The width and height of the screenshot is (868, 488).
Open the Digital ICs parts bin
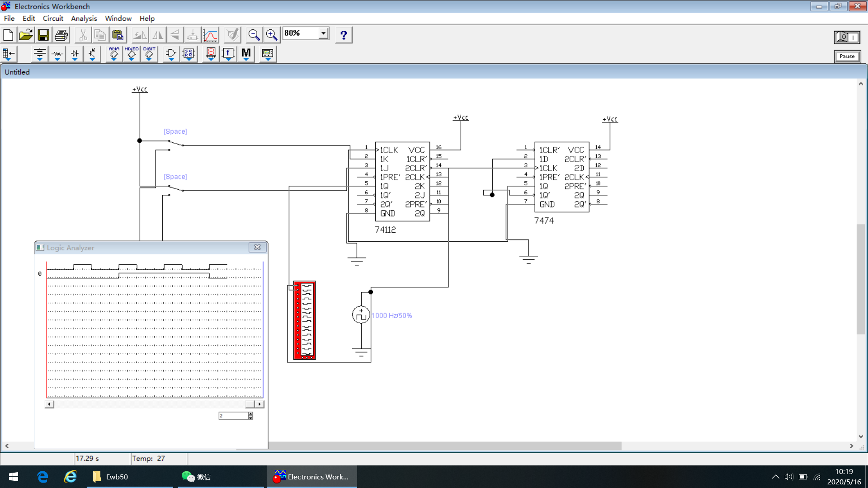[x=149, y=54]
